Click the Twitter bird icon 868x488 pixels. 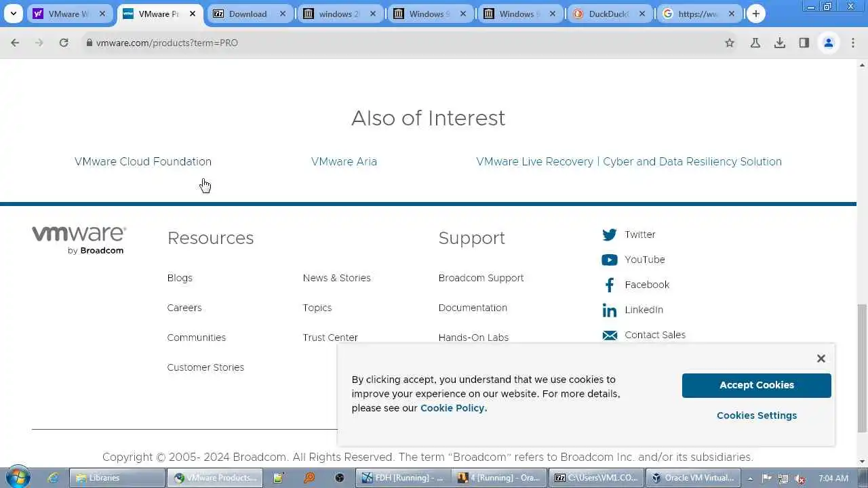(610, 235)
